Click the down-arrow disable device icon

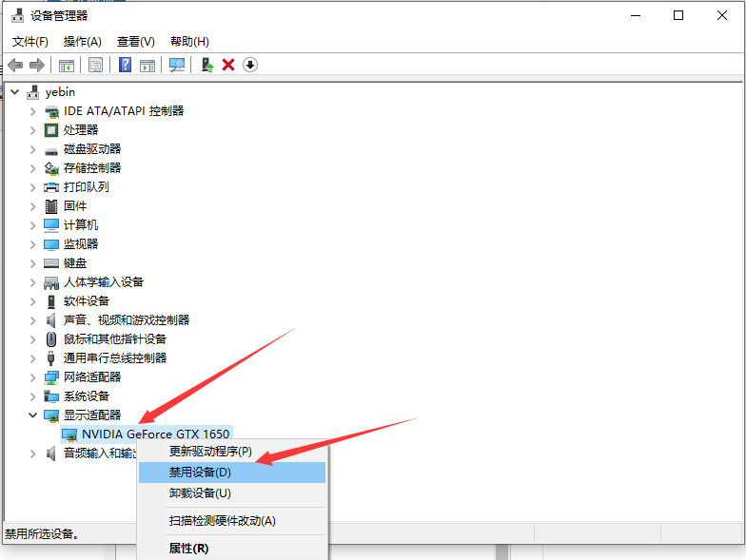pyautogui.click(x=250, y=65)
